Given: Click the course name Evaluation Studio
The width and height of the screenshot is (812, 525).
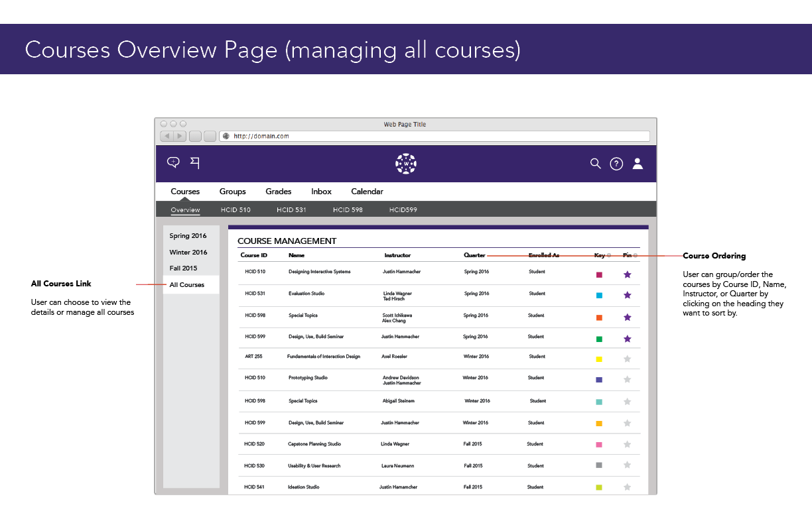Looking at the screenshot, I should coord(306,294).
